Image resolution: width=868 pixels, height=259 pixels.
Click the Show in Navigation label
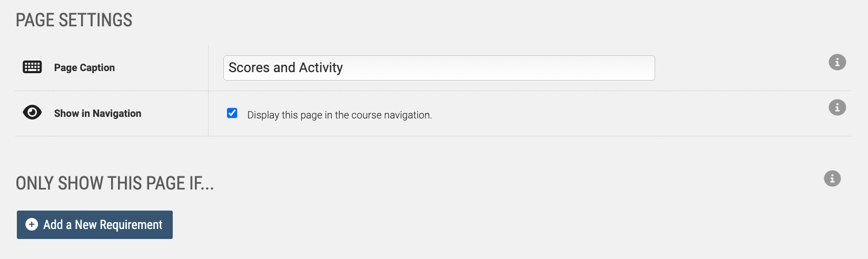(x=97, y=113)
